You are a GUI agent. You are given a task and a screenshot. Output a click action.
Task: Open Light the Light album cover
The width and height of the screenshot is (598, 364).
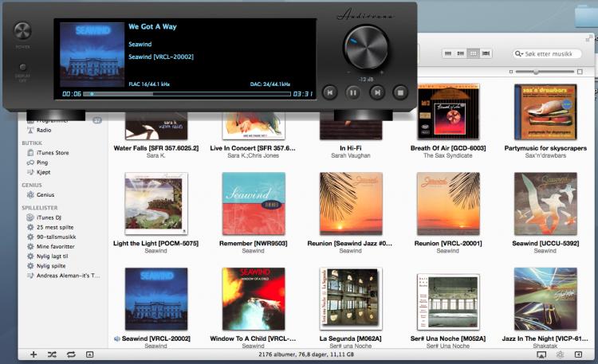coord(156,203)
